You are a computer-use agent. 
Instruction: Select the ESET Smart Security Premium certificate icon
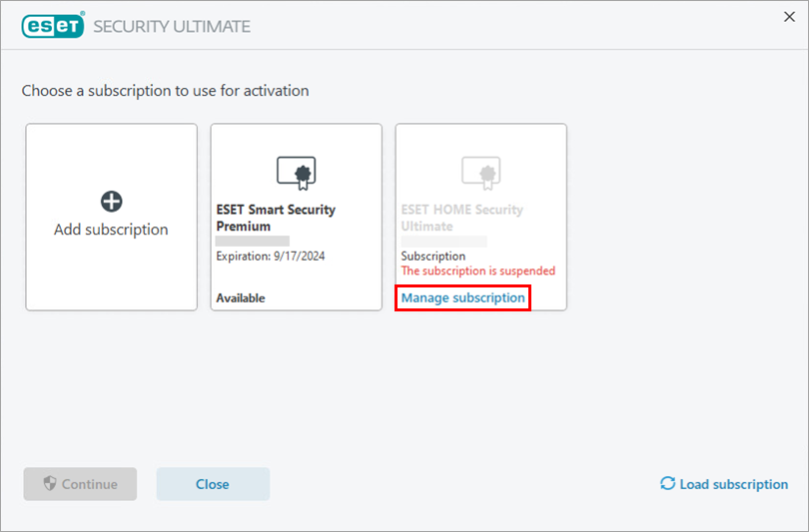tap(297, 174)
